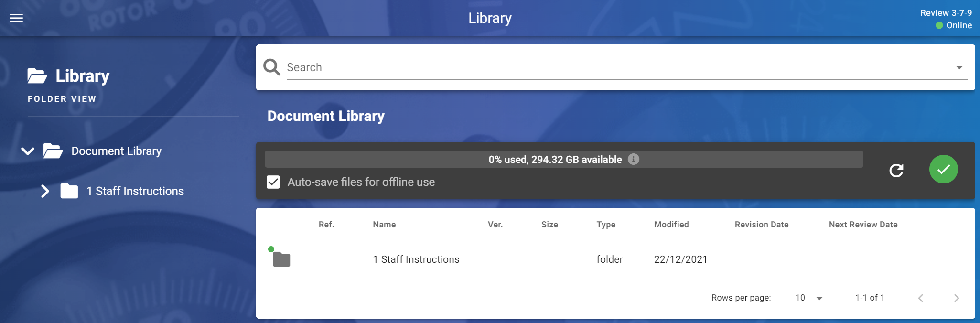Expand the 1 Staff Instructions tree node

pos(45,191)
